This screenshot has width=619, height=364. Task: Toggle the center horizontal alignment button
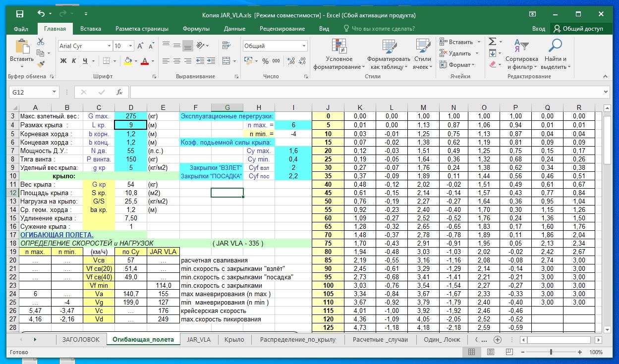click(177, 61)
